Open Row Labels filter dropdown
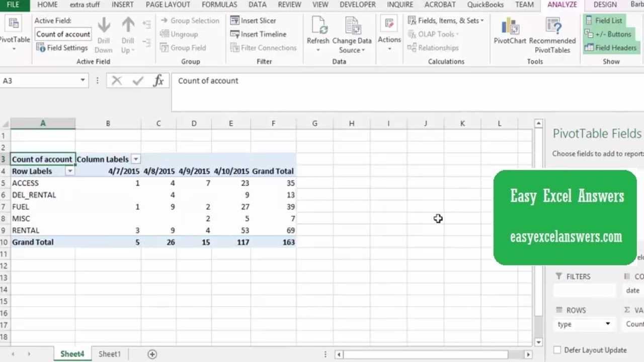 (70, 171)
